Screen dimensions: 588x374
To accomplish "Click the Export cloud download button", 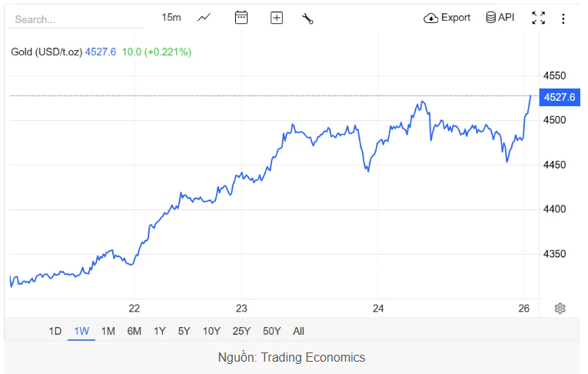I will (x=447, y=18).
